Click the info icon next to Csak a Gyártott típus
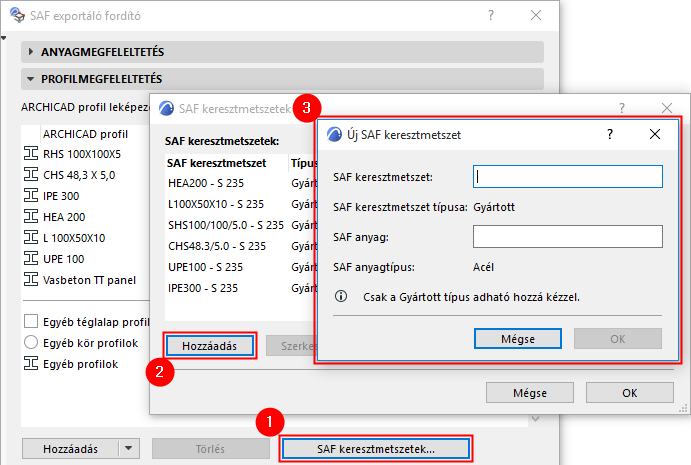Viewport: 691px width, 465px height. (341, 297)
